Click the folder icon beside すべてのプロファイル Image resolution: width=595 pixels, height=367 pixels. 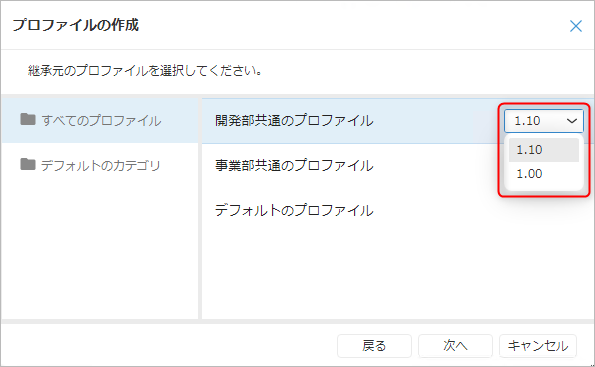coord(28,120)
